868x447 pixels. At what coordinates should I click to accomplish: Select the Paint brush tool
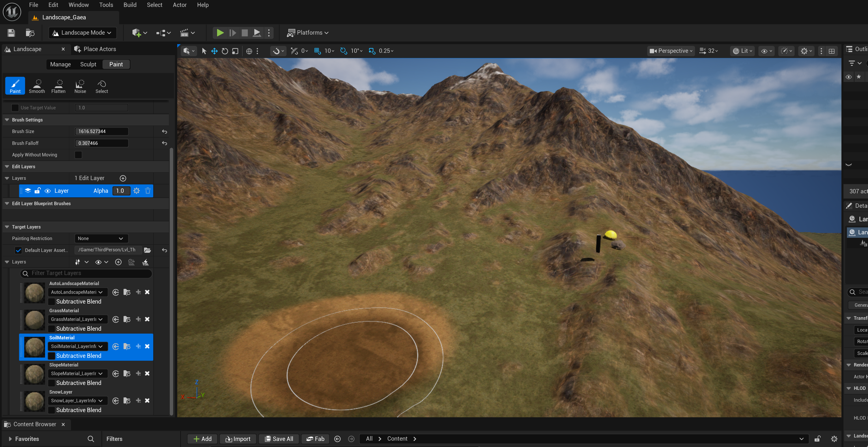tap(15, 86)
